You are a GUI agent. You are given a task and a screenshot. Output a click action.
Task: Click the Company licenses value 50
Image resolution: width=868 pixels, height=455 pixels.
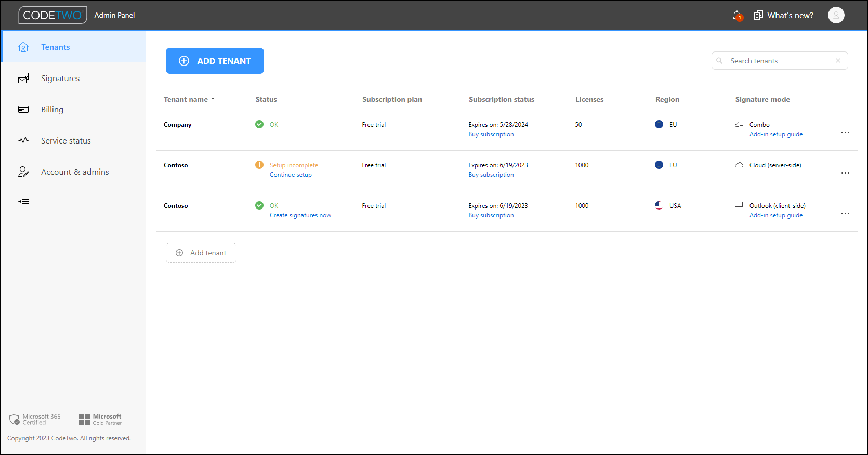tap(578, 125)
